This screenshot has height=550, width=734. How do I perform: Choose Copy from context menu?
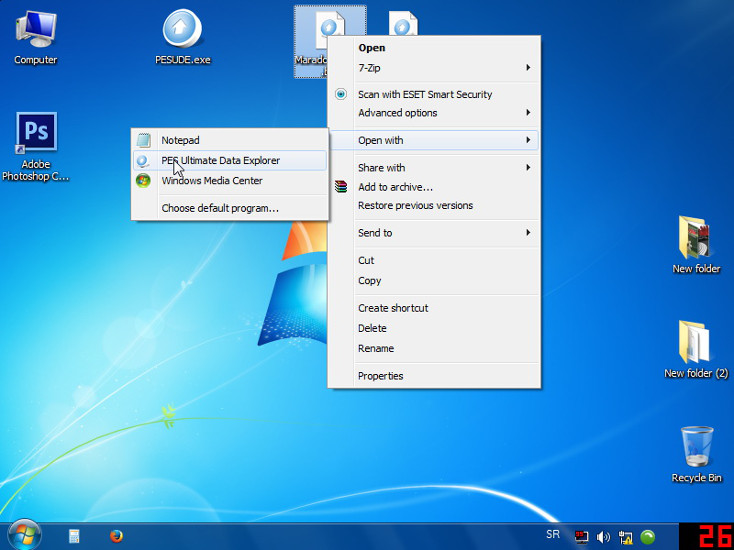434,280
